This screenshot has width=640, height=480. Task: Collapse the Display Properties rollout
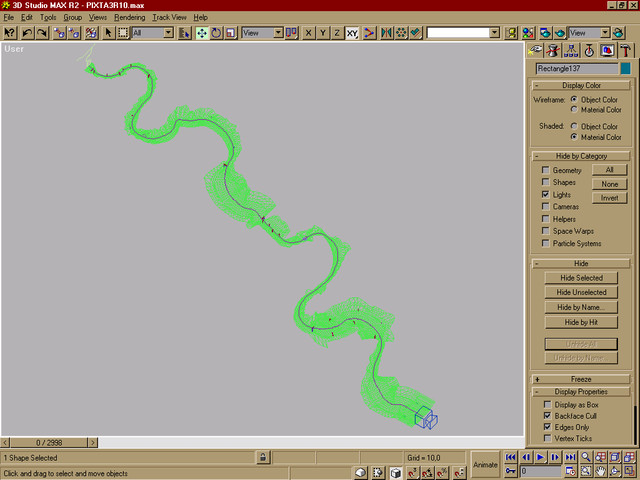click(581, 391)
